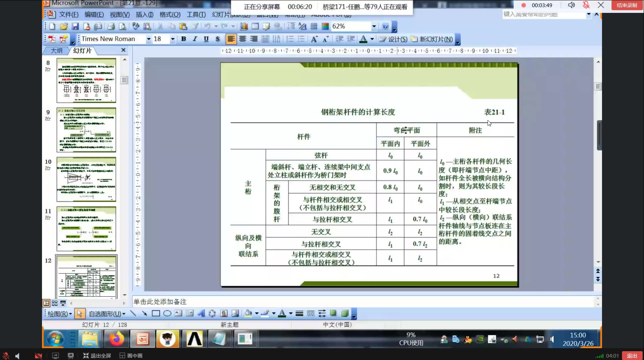This screenshot has width=644, height=360.
Task: Click the 结束录制 stop recording button
Action: coord(626,5)
